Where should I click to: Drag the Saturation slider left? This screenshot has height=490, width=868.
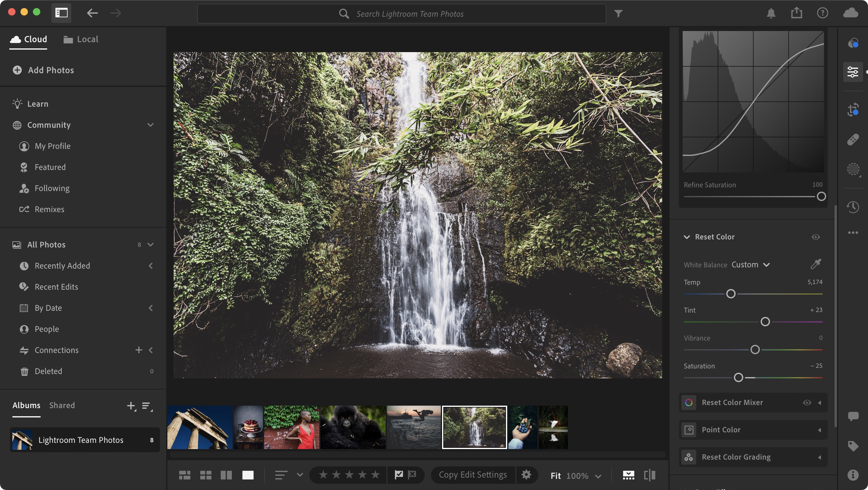739,377
